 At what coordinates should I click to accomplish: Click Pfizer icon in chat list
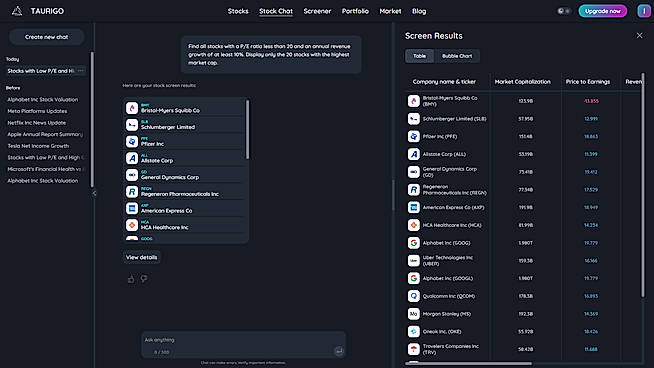[x=132, y=141]
